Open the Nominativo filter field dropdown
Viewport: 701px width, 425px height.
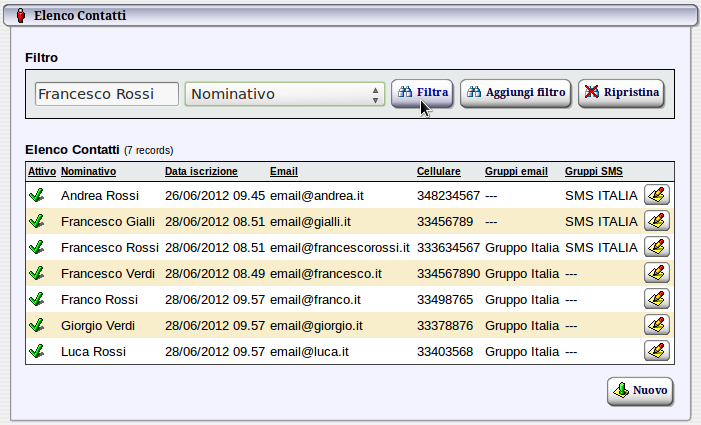[285, 94]
